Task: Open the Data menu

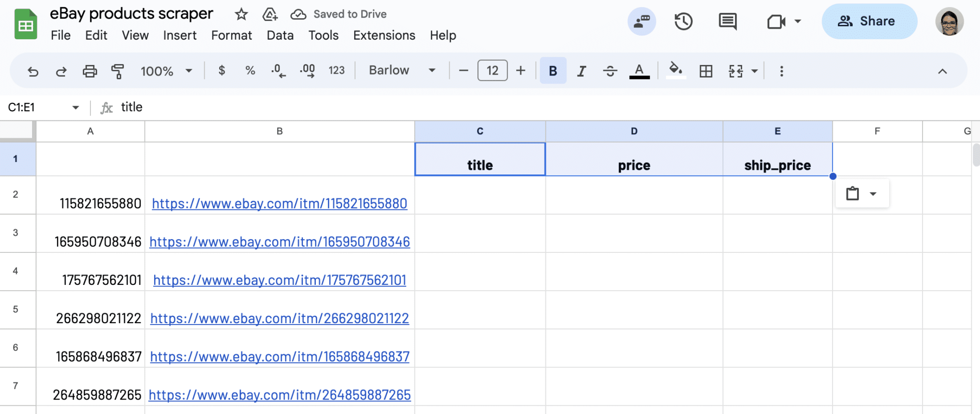Action: point(280,35)
